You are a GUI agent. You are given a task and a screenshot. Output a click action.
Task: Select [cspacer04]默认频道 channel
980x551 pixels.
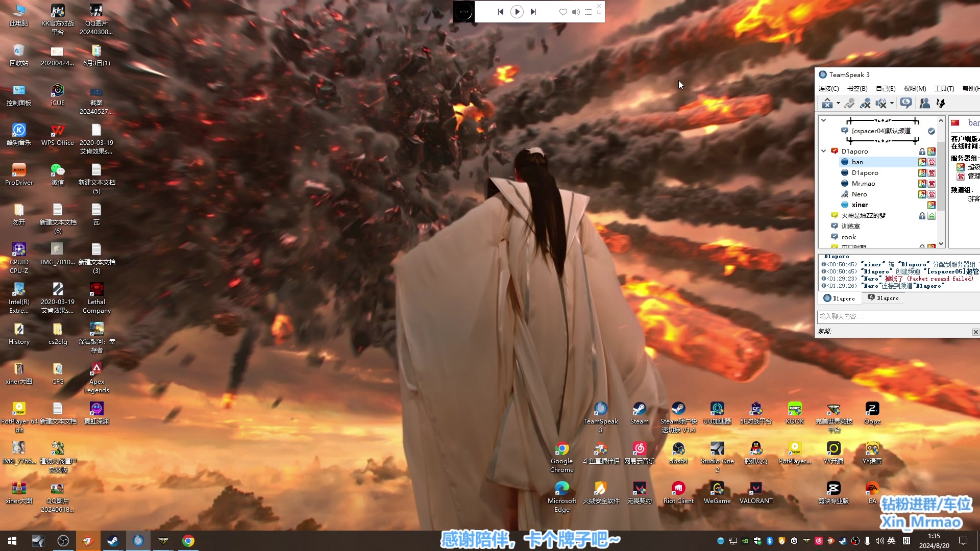pos(881,131)
